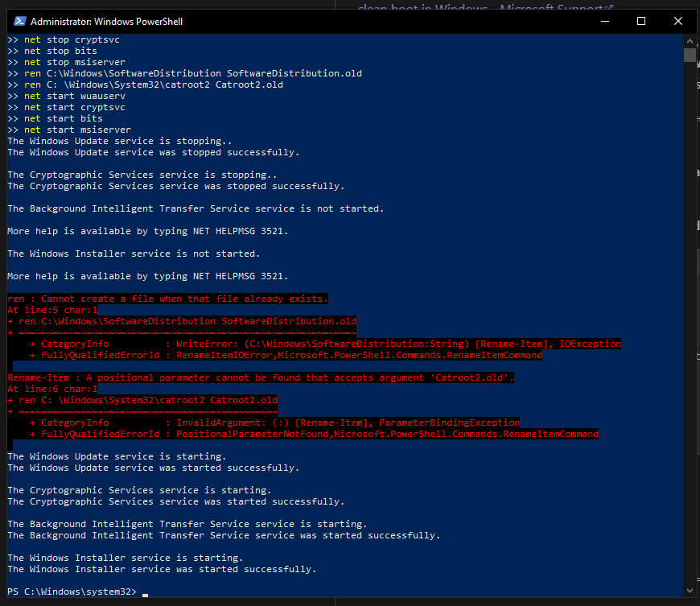Click the scrollbar down arrow

click(690, 591)
